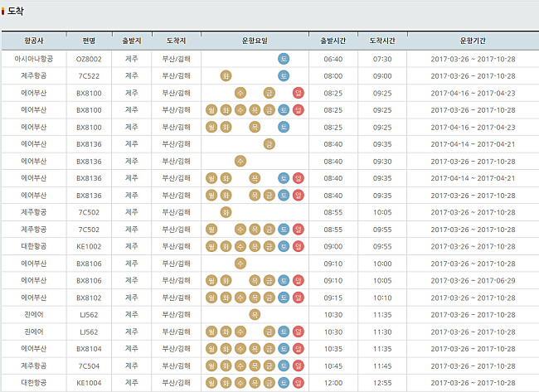The image size is (539, 392).
Task: Select the 출발지 column header
Action: pyautogui.click(x=132, y=41)
